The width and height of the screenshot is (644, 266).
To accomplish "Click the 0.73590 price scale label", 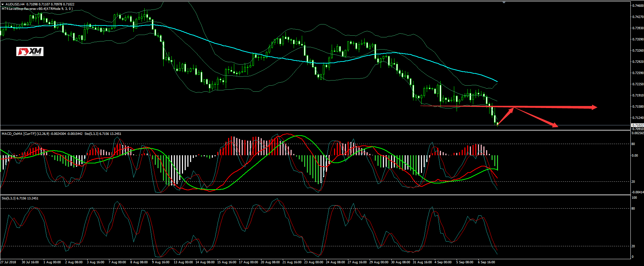I will click(x=638, y=39).
